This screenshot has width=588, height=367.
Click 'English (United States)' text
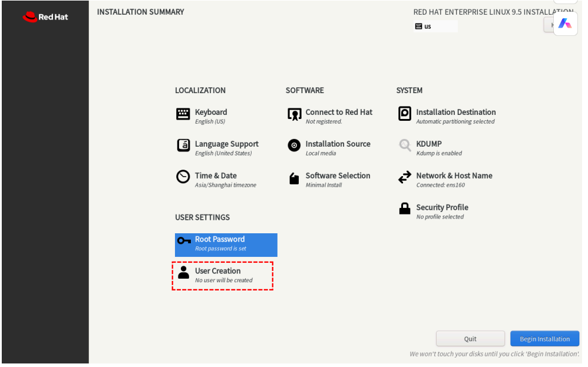223,153
